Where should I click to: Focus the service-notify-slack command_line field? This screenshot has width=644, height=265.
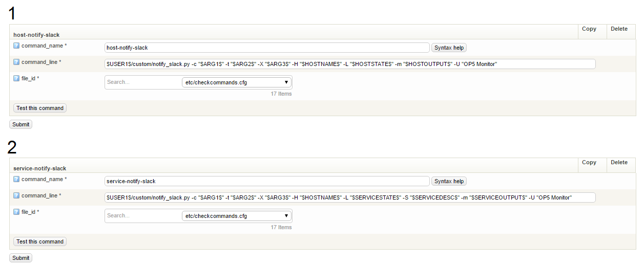(350, 197)
